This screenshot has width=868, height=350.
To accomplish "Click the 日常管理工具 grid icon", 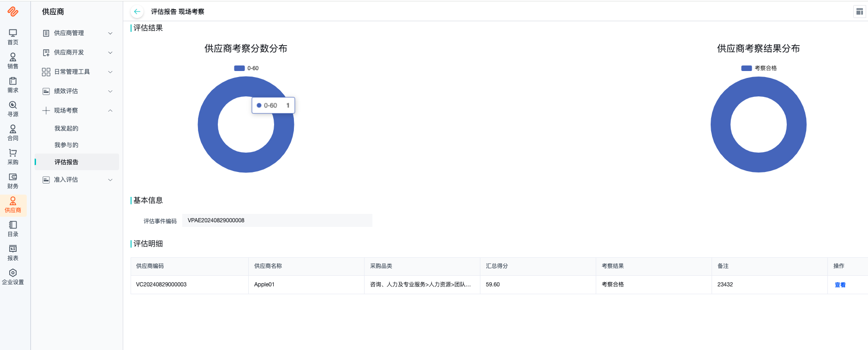I will click(46, 72).
